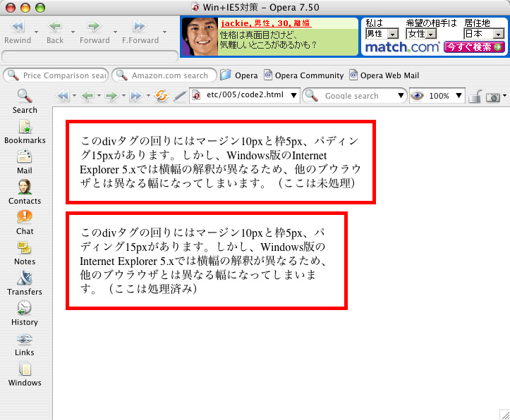Click the jackie profile link in the ad
The image size is (510, 420).
pyautogui.click(x=266, y=23)
